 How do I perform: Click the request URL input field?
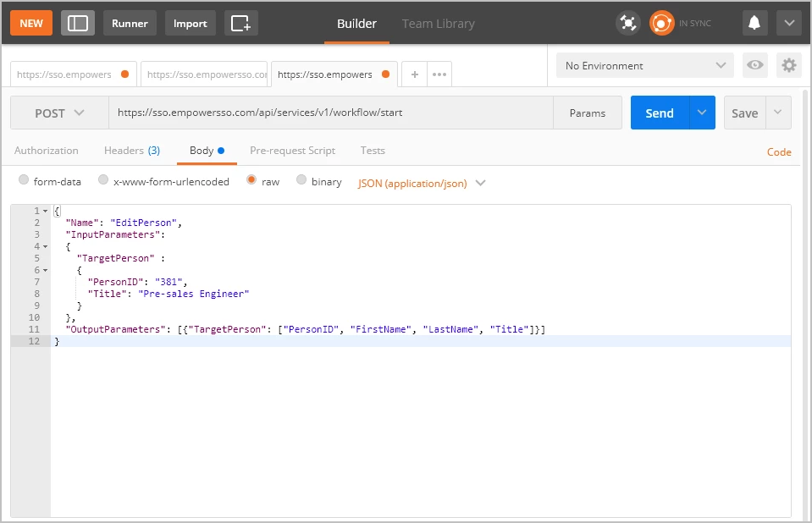click(330, 113)
